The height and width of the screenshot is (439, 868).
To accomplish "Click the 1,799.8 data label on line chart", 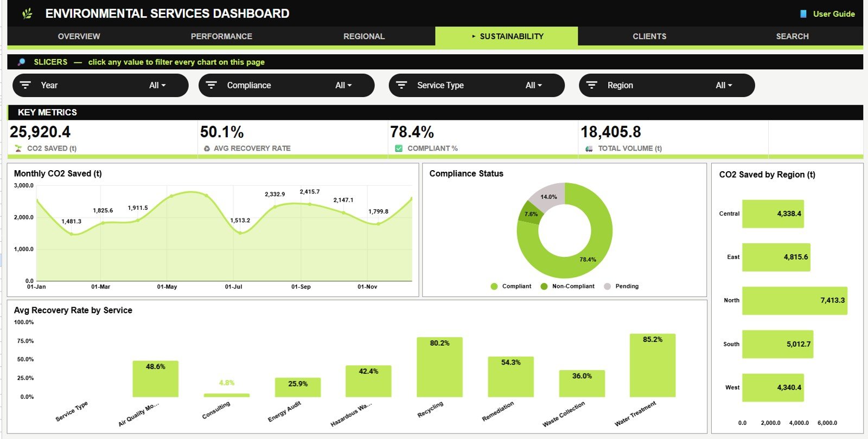I will (x=379, y=212).
